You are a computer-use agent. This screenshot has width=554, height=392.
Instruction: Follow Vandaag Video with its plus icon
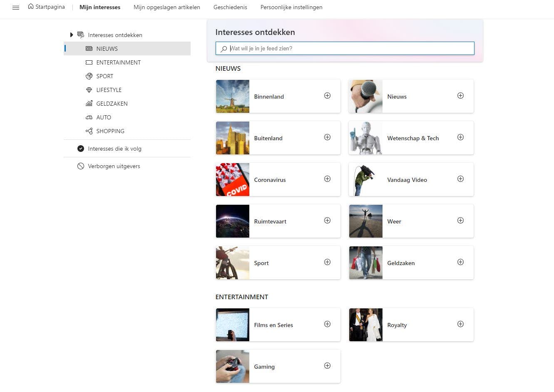[461, 179]
